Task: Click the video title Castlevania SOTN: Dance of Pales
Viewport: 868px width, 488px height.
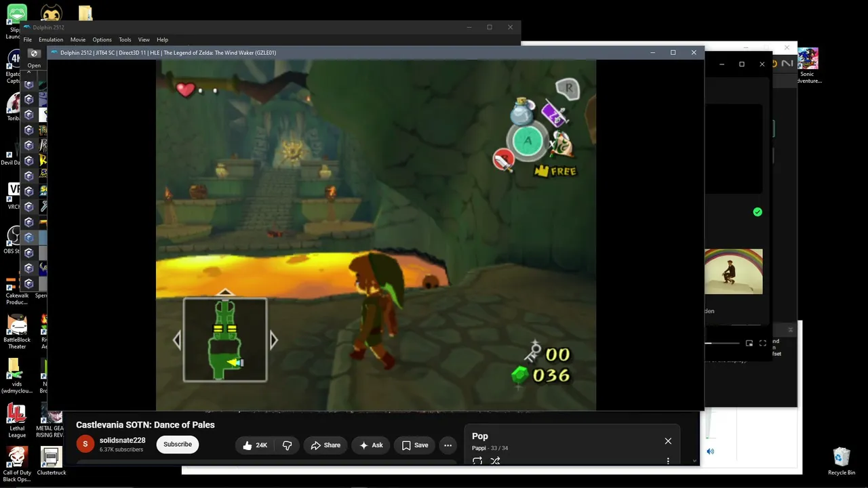Action: point(145,425)
